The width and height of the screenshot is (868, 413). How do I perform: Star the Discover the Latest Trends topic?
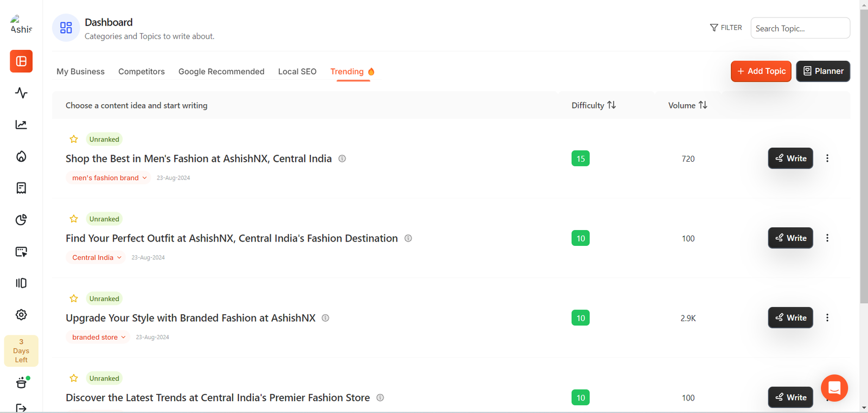tap(74, 379)
